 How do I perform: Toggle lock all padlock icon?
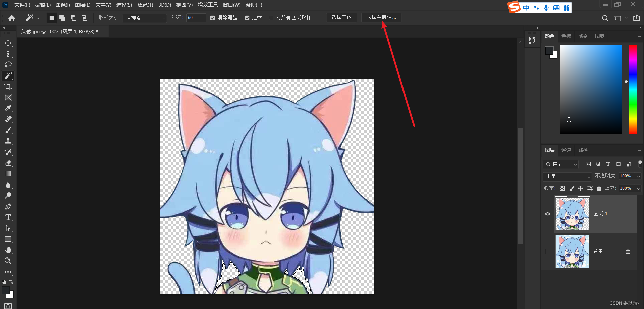[599, 188]
